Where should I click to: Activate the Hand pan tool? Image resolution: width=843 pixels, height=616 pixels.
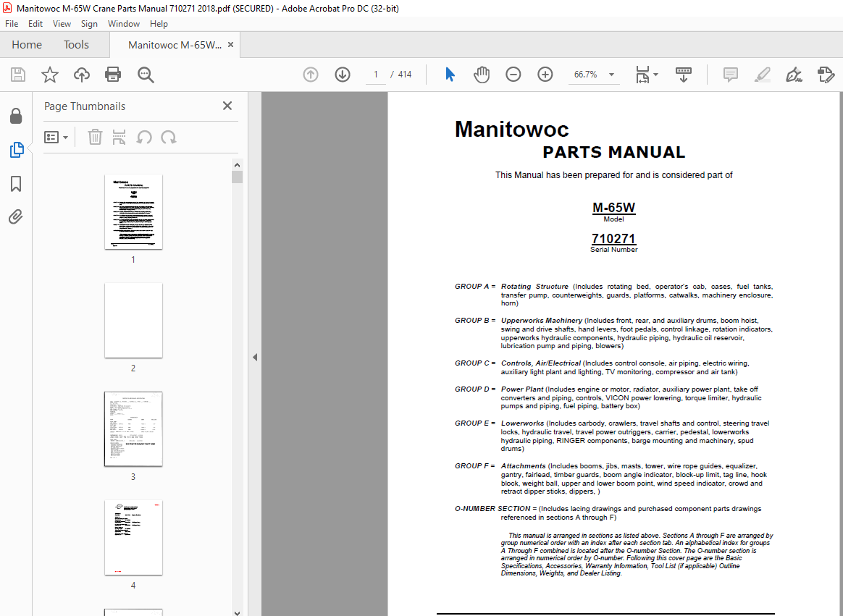481,74
